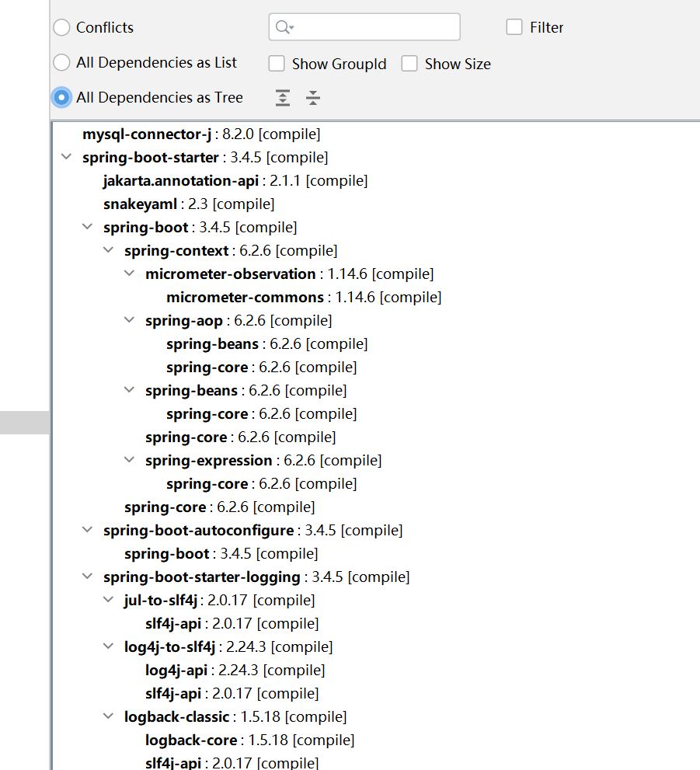The height and width of the screenshot is (770, 700).
Task: Collapse the log4j-to-slf4j node
Action: pyautogui.click(x=109, y=646)
